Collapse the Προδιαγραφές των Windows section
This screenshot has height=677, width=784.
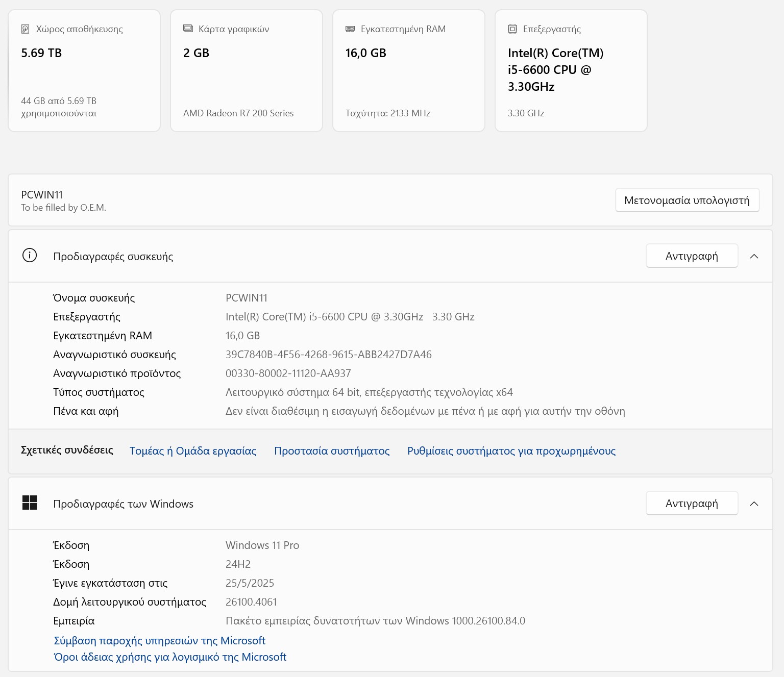pyautogui.click(x=754, y=504)
